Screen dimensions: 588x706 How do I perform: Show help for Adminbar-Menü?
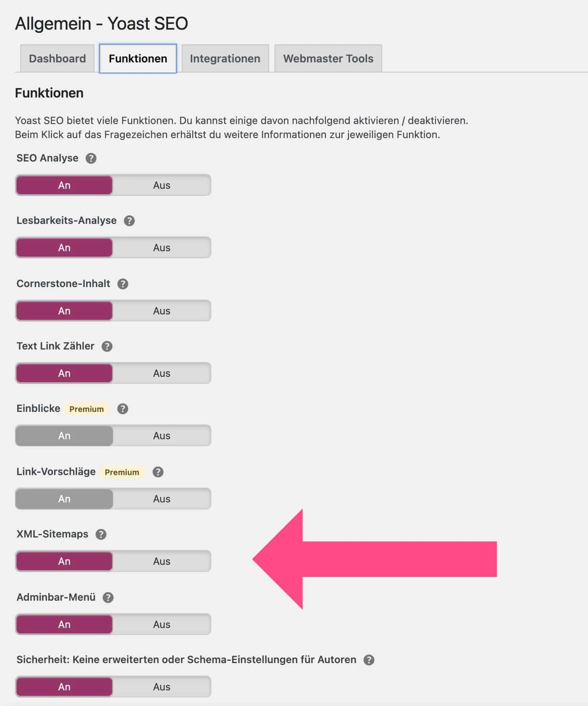click(x=108, y=598)
